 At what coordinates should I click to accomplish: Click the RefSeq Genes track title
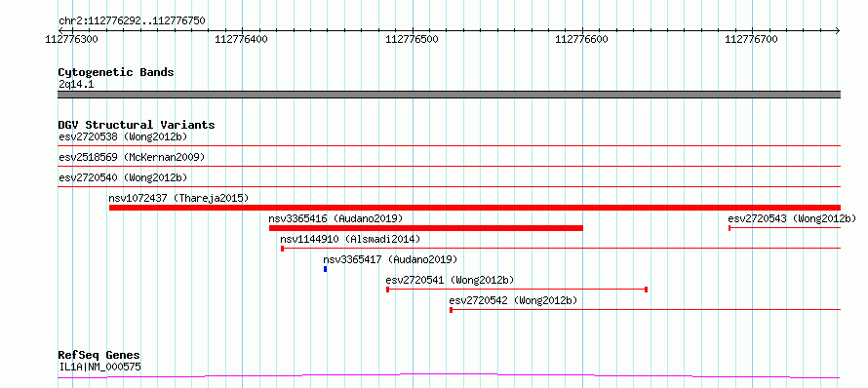99,356
